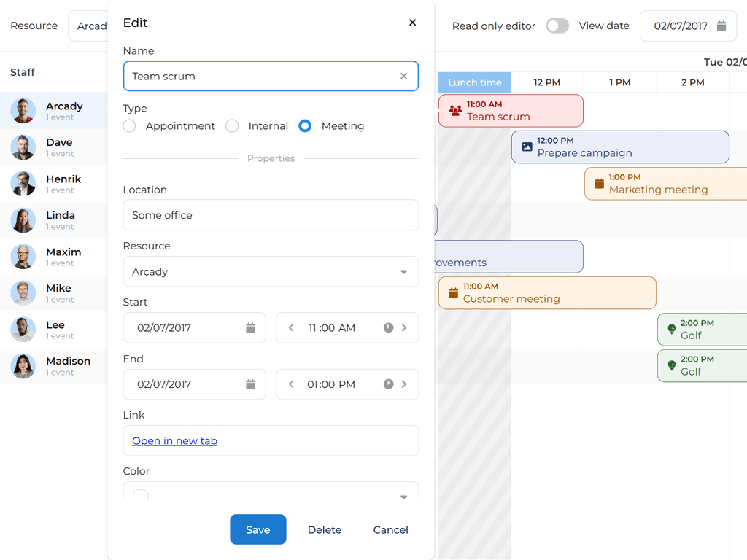747x560 pixels.
Task: Clear the Name field using its X icon
Action: (403, 76)
